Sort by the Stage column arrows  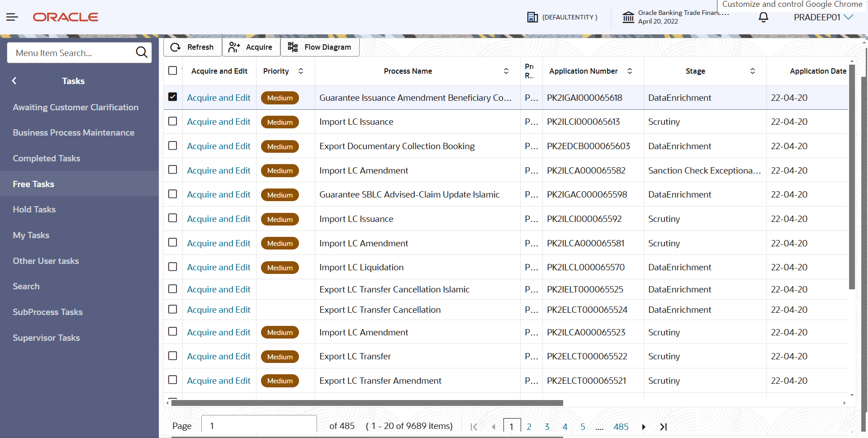[x=753, y=71]
